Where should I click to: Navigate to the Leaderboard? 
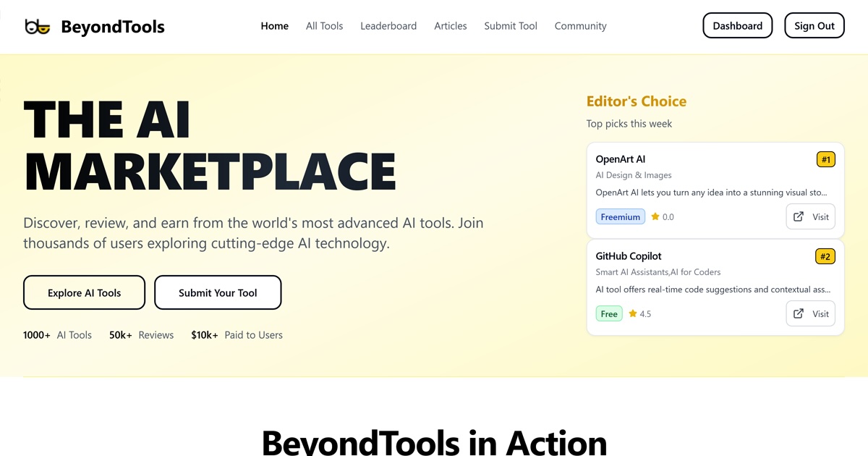388,26
